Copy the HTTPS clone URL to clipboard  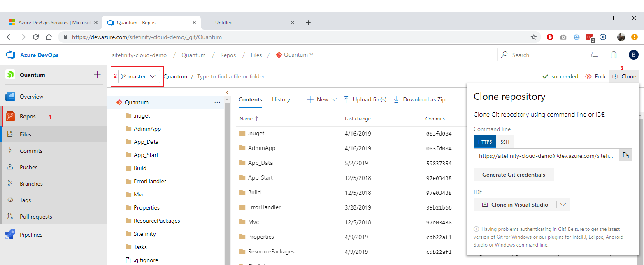pos(626,155)
